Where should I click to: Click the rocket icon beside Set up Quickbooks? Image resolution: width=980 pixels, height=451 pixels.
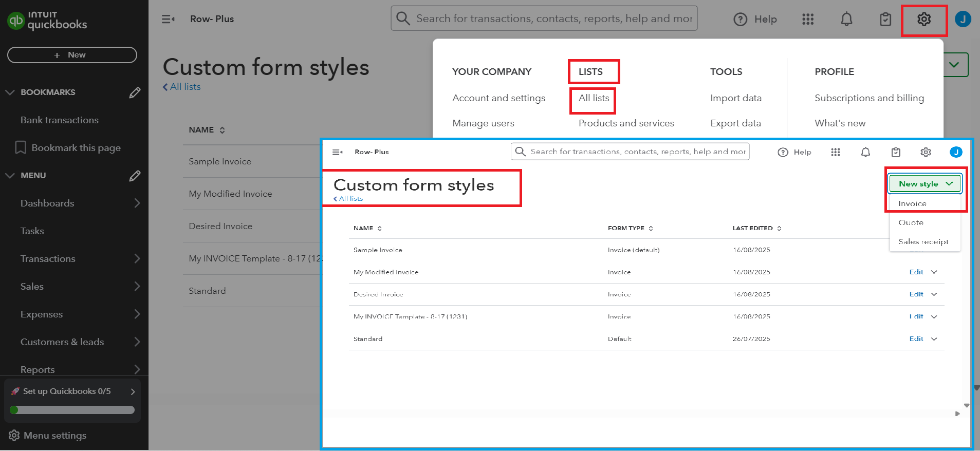coord(15,391)
